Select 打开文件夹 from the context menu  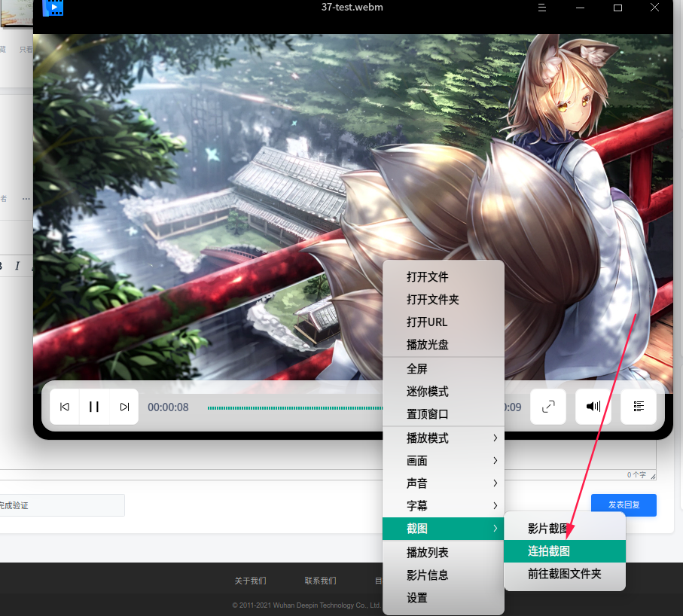pos(444,299)
